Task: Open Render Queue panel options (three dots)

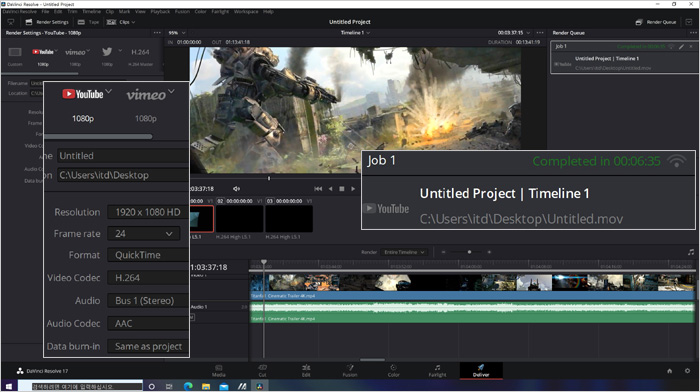Action: [693, 33]
